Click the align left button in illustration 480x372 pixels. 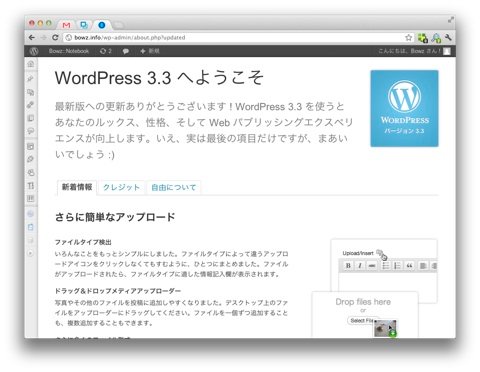pyautogui.click(x=423, y=266)
